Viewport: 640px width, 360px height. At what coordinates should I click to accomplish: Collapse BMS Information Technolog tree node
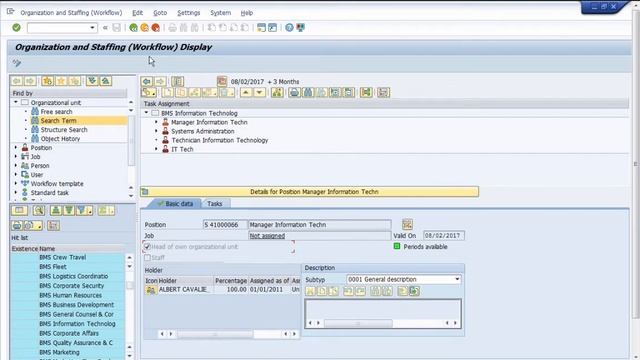tap(147, 113)
